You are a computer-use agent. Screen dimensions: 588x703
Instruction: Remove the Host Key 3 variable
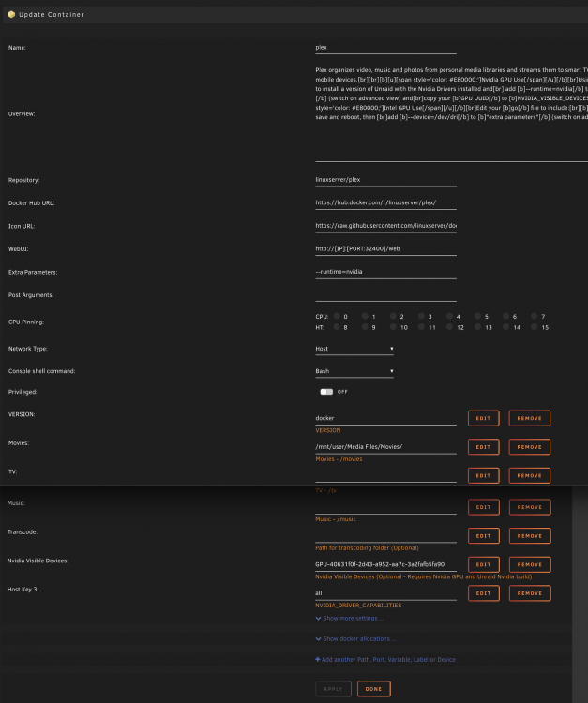click(x=530, y=593)
